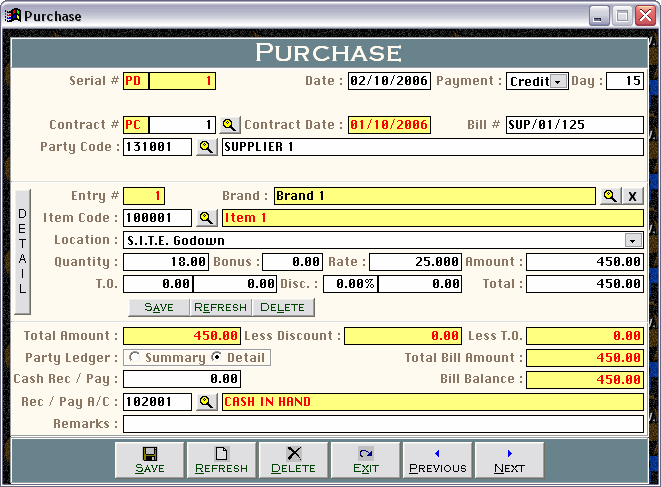Click the bottom Delete button with X icon
The height and width of the screenshot is (487, 661).
(294, 460)
